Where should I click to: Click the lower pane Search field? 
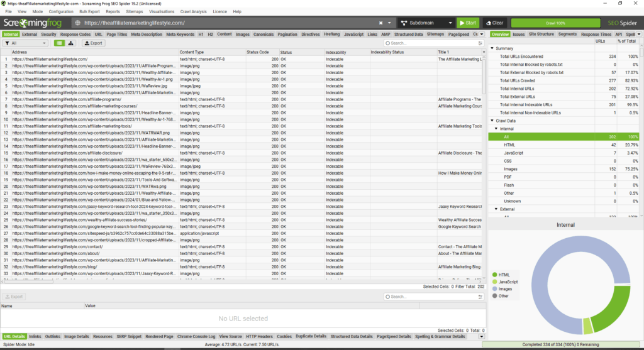coord(433,297)
